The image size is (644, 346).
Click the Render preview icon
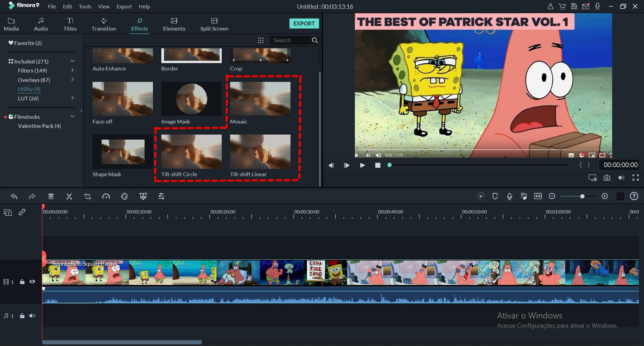(x=481, y=196)
